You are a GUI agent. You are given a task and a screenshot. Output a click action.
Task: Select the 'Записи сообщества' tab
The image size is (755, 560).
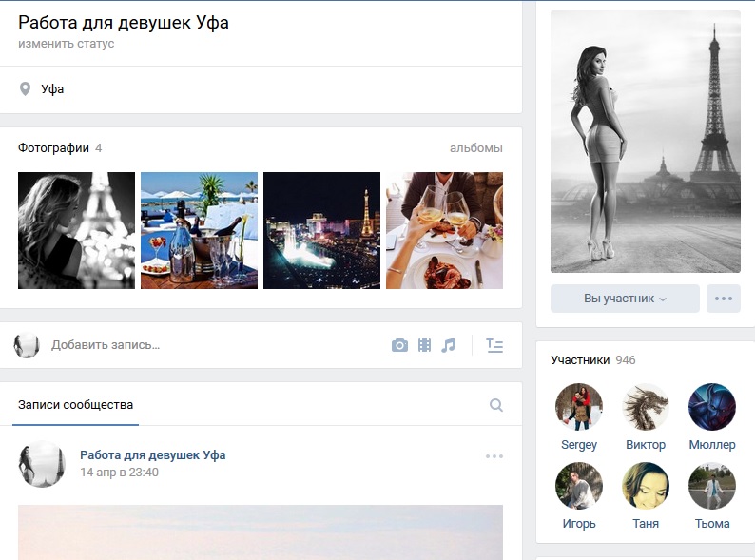[76, 405]
